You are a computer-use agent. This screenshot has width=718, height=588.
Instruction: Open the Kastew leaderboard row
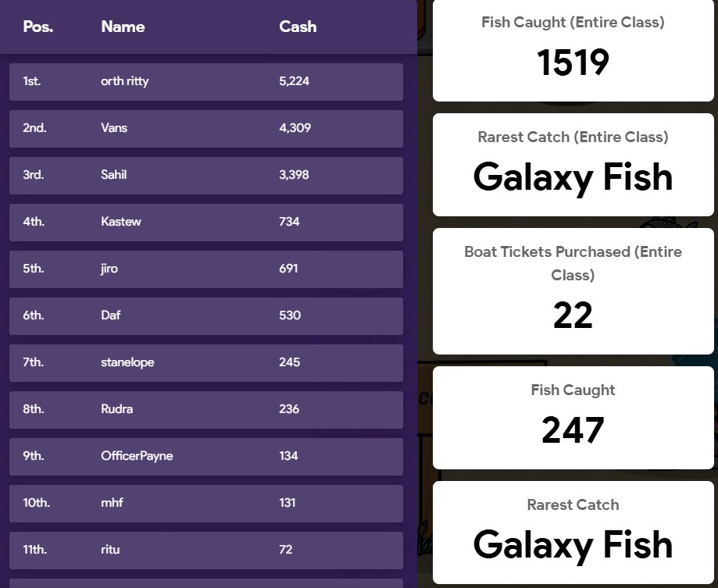point(206,223)
